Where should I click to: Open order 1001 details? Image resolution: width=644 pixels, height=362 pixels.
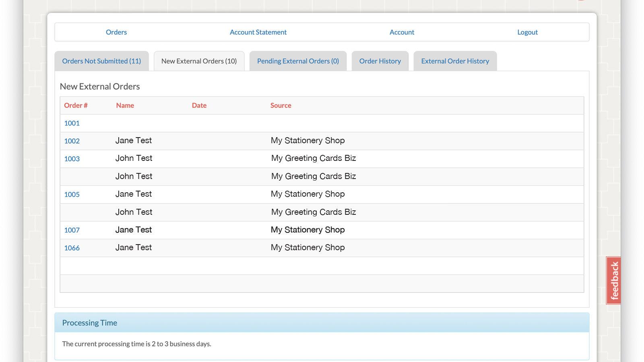point(72,123)
